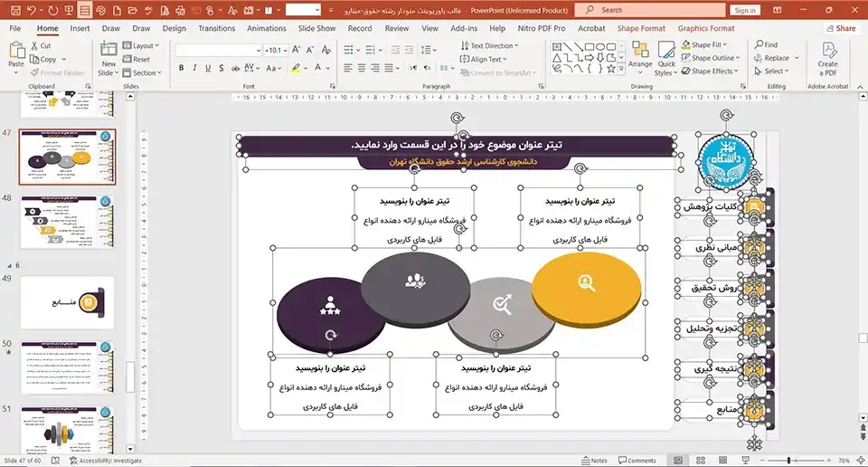Click the Sign in button
The width and height of the screenshot is (868, 467).
click(x=744, y=10)
